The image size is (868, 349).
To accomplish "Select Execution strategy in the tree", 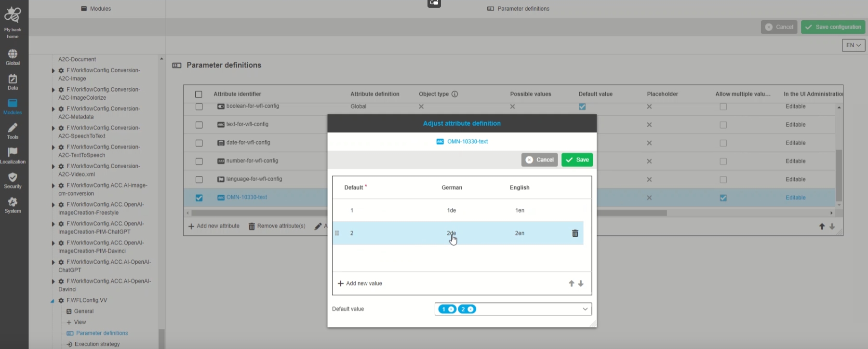I will pos(97,344).
